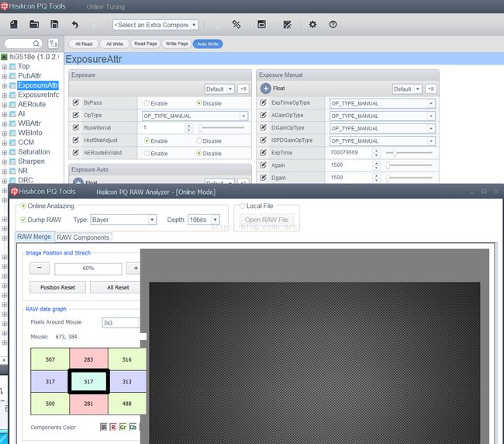Expand the WBAttr tree node
The height and width of the screenshot is (444, 504).
(x=5, y=124)
